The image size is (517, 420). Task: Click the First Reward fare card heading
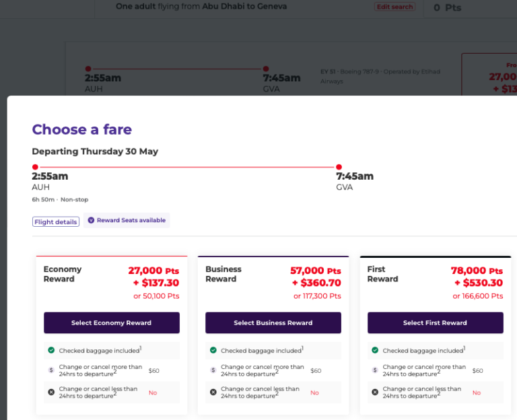tap(383, 274)
